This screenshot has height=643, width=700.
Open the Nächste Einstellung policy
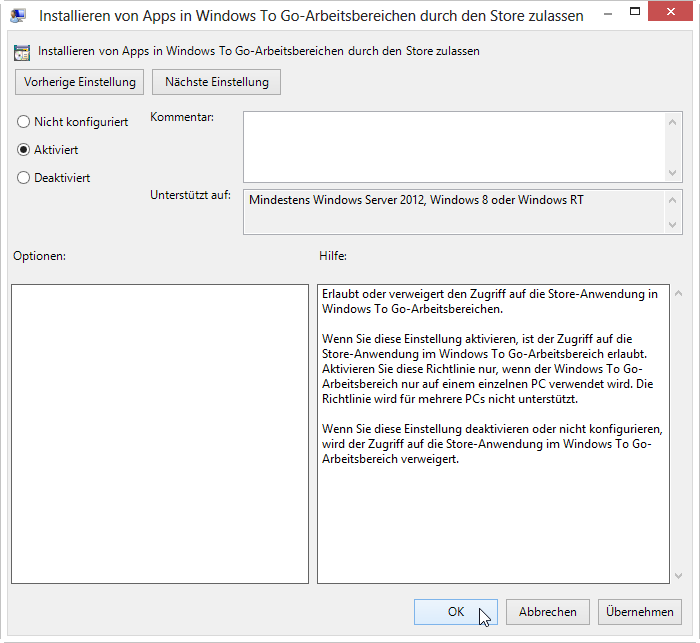coord(216,82)
